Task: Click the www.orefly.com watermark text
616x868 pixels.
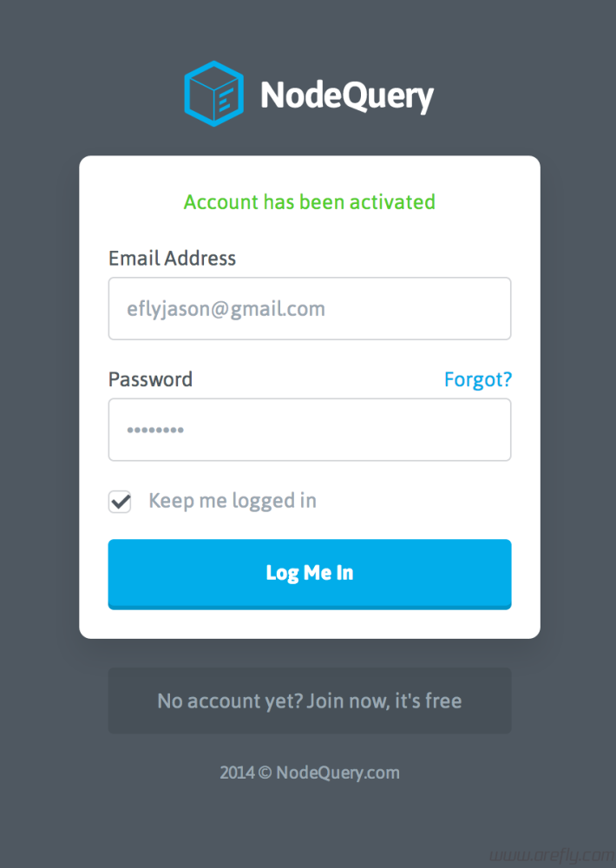Action: point(553,853)
